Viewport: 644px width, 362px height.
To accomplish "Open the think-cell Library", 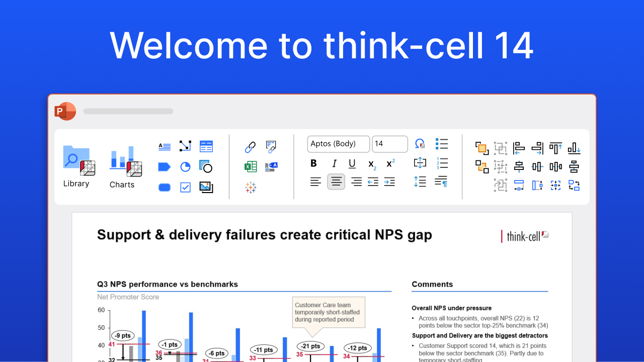I will tap(76, 166).
